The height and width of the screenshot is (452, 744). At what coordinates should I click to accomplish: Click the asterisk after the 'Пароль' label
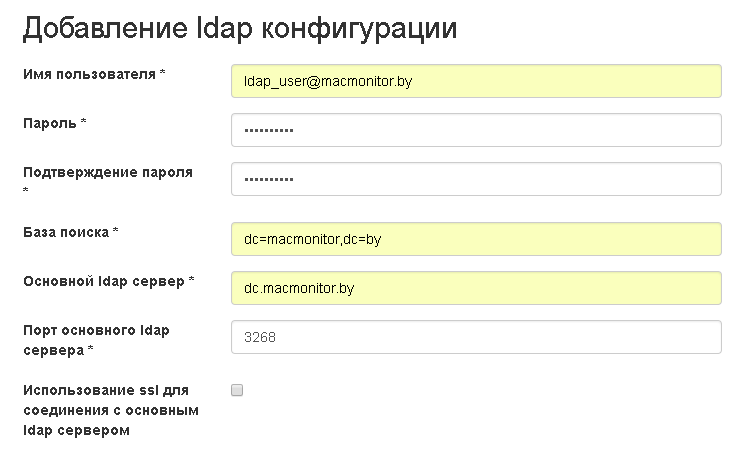(x=84, y=123)
